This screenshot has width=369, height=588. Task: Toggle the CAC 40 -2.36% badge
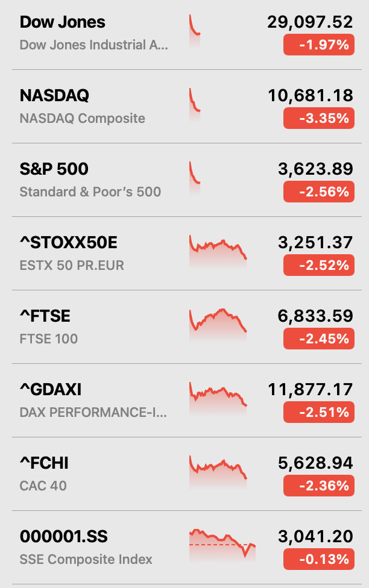coord(319,486)
